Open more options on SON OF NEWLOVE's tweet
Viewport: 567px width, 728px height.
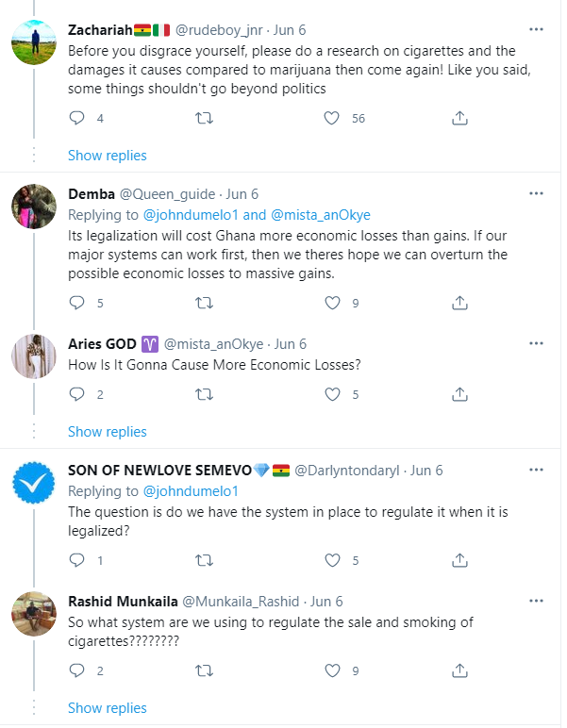click(536, 471)
